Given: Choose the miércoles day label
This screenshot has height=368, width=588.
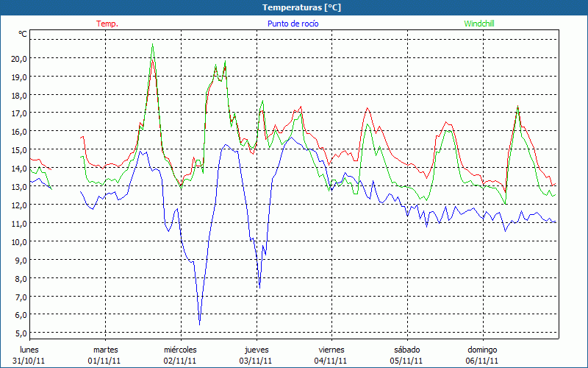Looking at the screenshot, I should (180, 349).
